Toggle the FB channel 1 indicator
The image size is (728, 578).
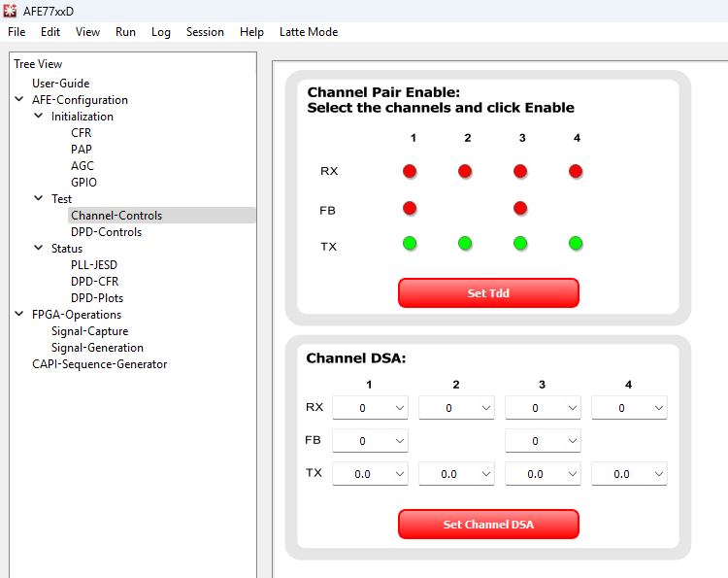click(x=410, y=208)
